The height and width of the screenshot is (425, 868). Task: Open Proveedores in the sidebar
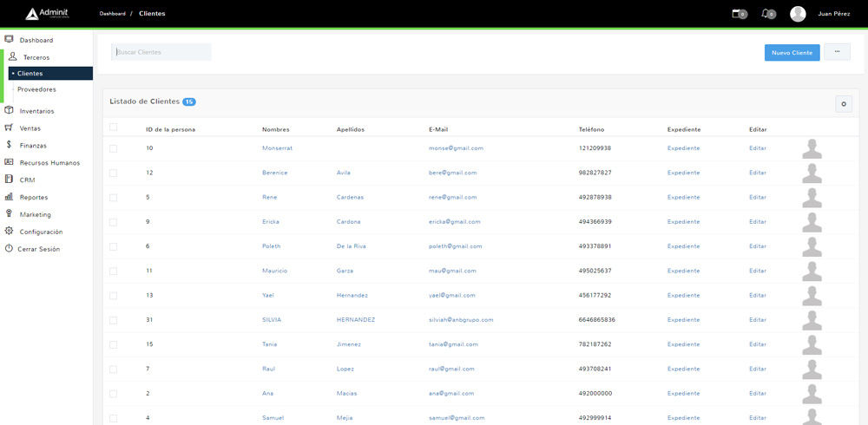pyautogui.click(x=36, y=89)
